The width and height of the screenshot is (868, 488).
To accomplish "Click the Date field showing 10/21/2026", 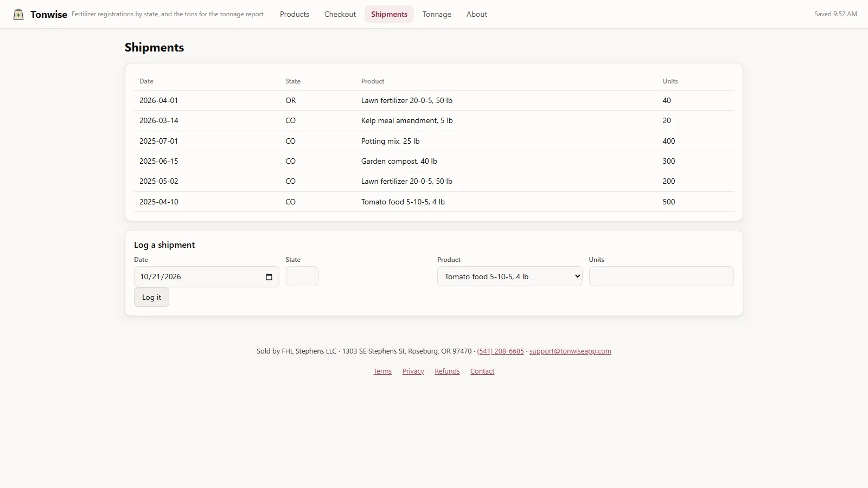I will point(206,277).
